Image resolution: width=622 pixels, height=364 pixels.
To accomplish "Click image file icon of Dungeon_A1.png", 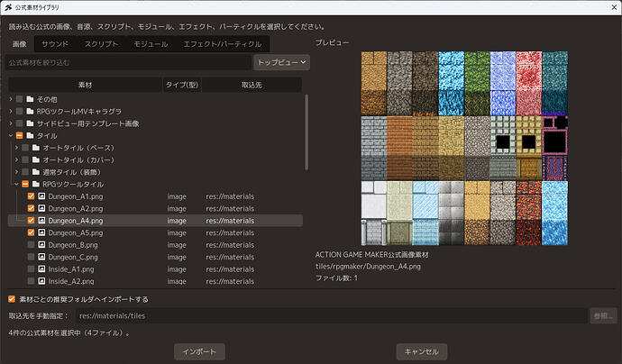I will (x=41, y=196).
